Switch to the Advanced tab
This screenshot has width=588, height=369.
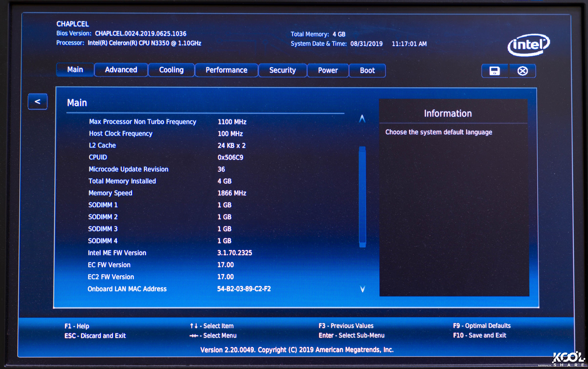click(x=121, y=70)
